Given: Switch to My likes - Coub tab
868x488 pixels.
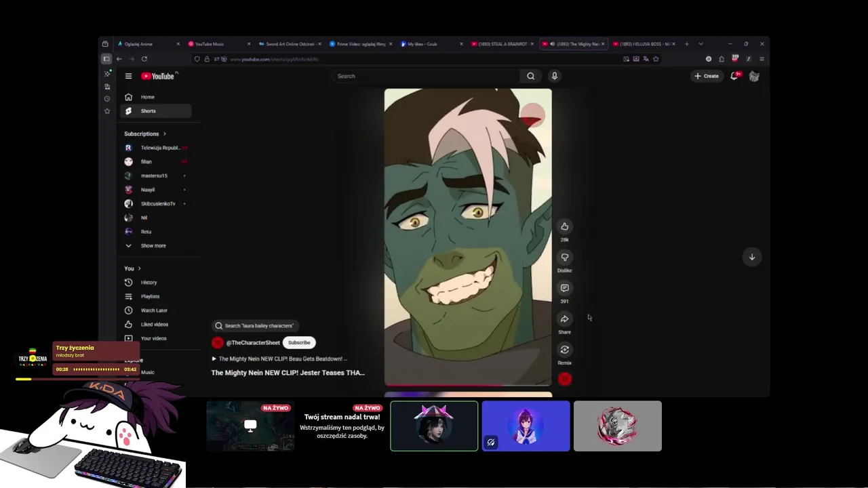Looking at the screenshot, I should pyautogui.click(x=431, y=44).
